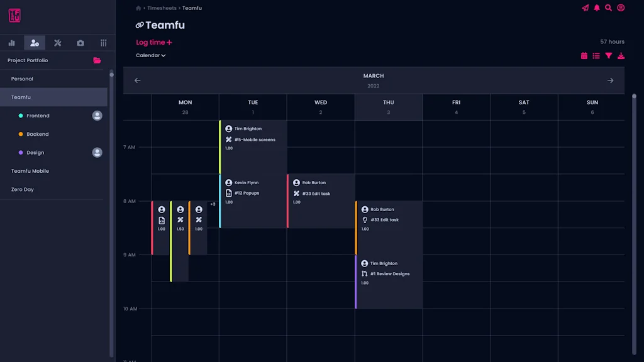Toggle the assignee badge next to Frontend
This screenshot has height=362, width=644.
pyautogui.click(x=97, y=116)
